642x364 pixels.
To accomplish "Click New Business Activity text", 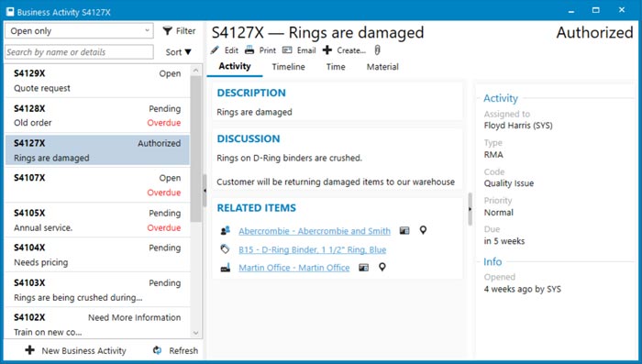I will 84,350.
